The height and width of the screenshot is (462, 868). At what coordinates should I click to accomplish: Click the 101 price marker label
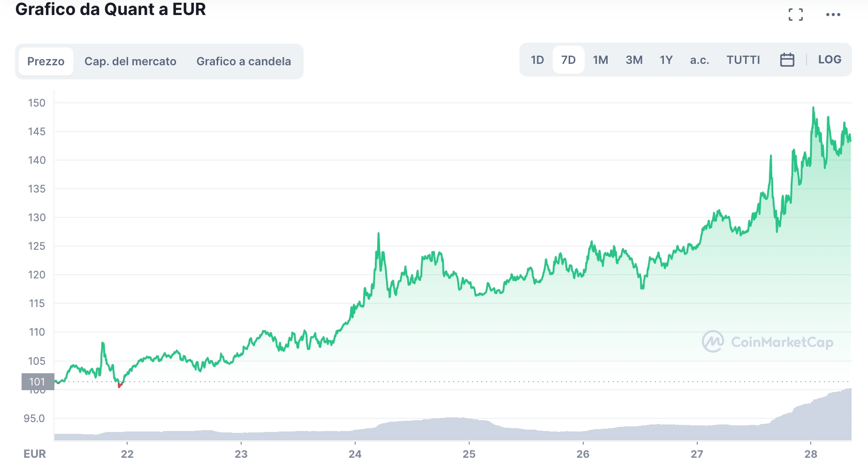[x=38, y=382]
